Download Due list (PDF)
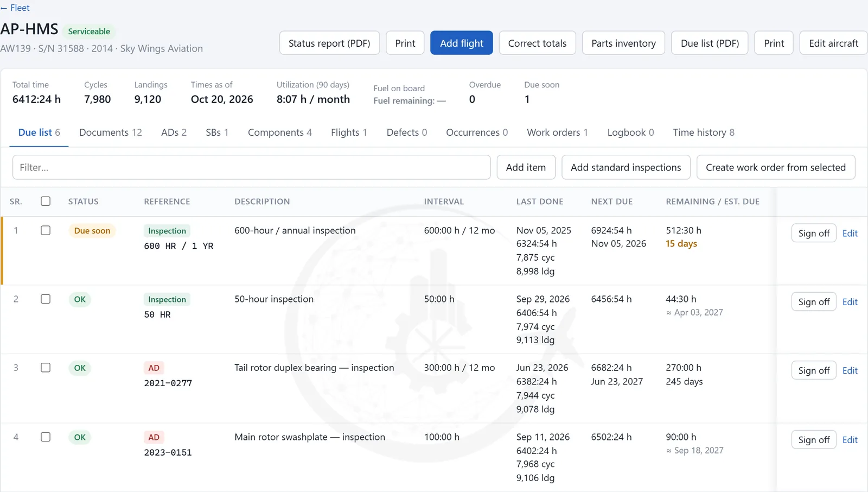The height and width of the screenshot is (492, 868). point(710,43)
